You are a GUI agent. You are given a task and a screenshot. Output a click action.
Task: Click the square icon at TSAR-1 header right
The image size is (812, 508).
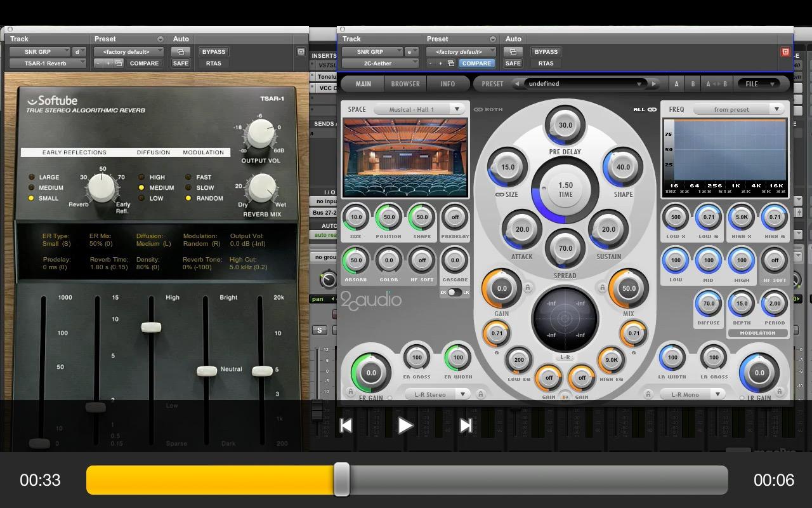point(301,52)
